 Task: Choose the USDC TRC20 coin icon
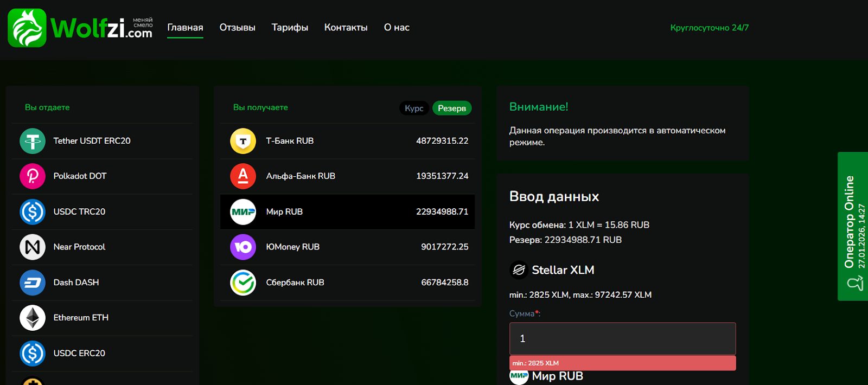[x=33, y=211]
